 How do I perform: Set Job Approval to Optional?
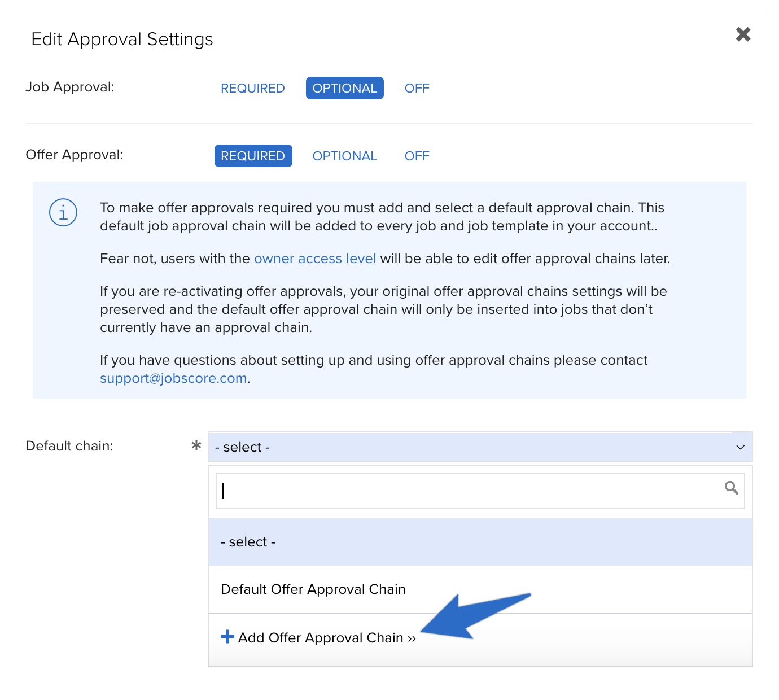[x=345, y=88]
